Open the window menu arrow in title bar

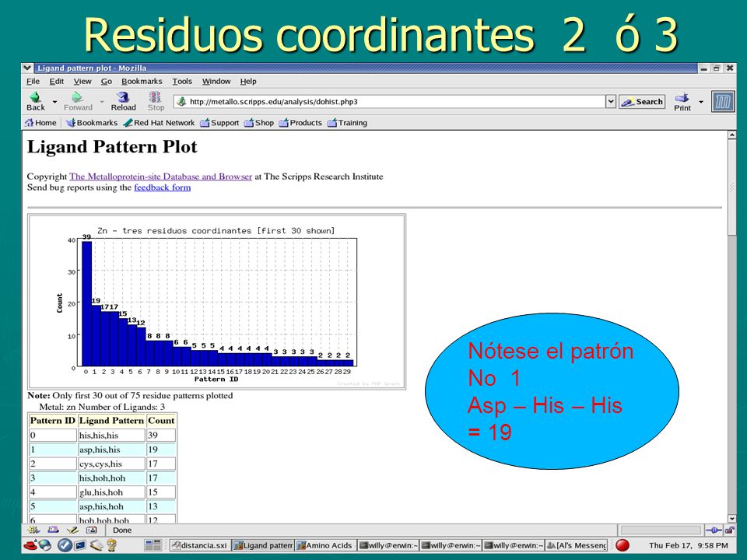(27, 68)
